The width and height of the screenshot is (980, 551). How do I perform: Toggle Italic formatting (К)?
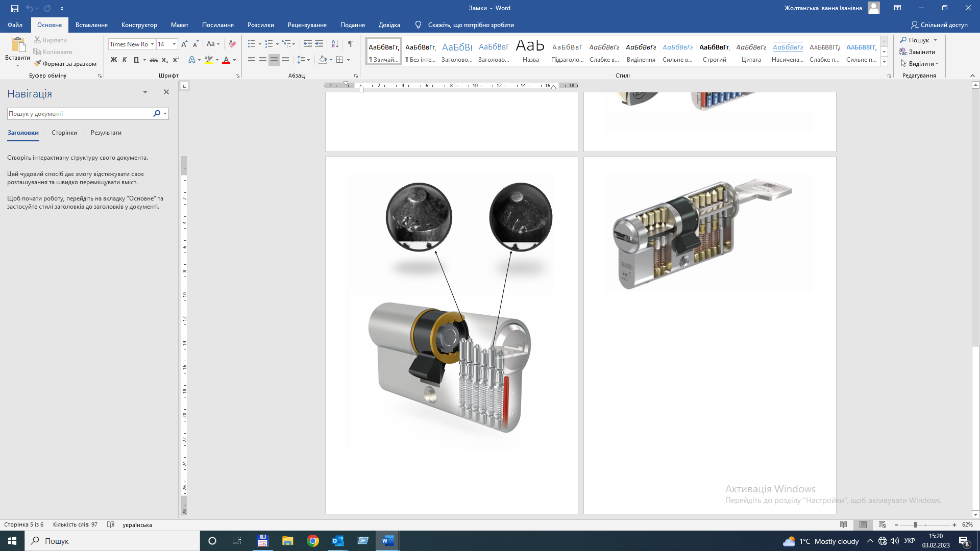coord(125,60)
